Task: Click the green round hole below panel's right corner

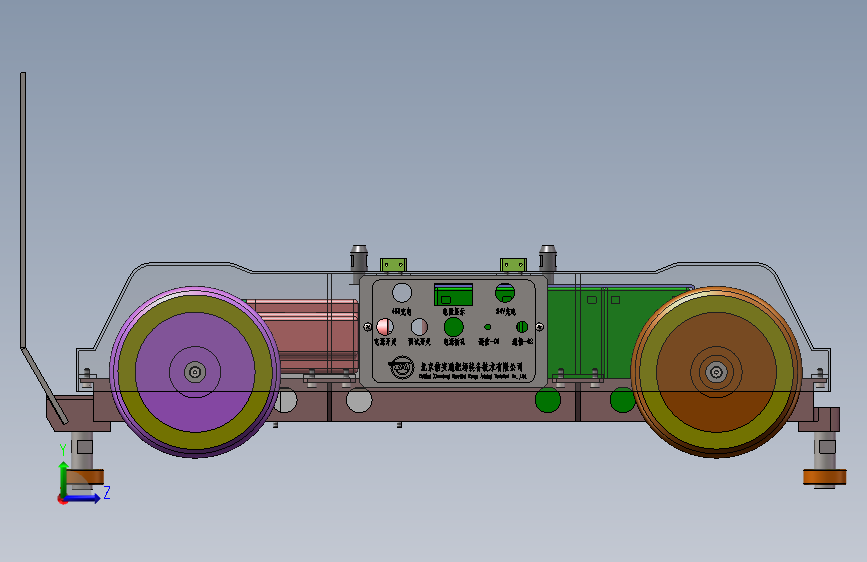Action: click(x=547, y=400)
